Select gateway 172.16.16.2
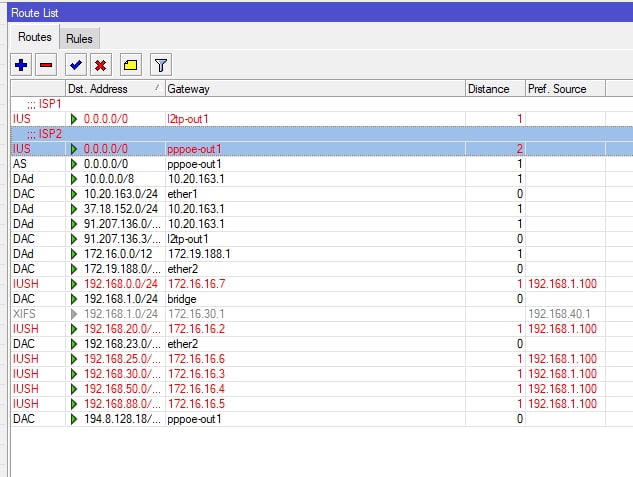The height and width of the screenshot is (477, 633). [x=196, y=329]
